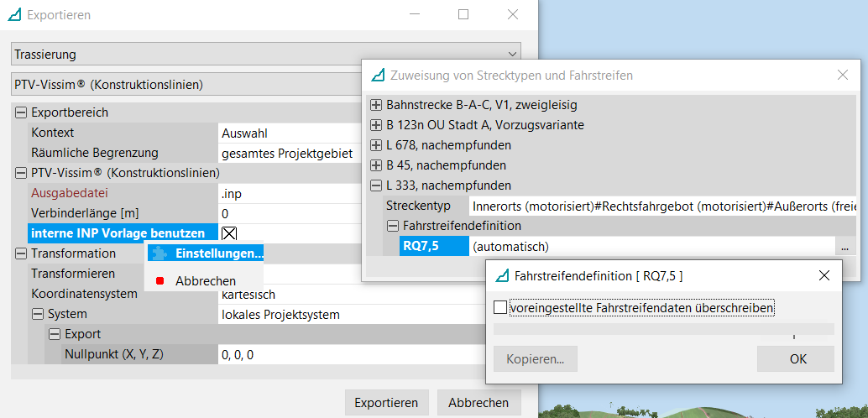868x418 pixels.
Task: Uncheck interne INP Vorlage benutzen checkbox
Action: [228, 233]
